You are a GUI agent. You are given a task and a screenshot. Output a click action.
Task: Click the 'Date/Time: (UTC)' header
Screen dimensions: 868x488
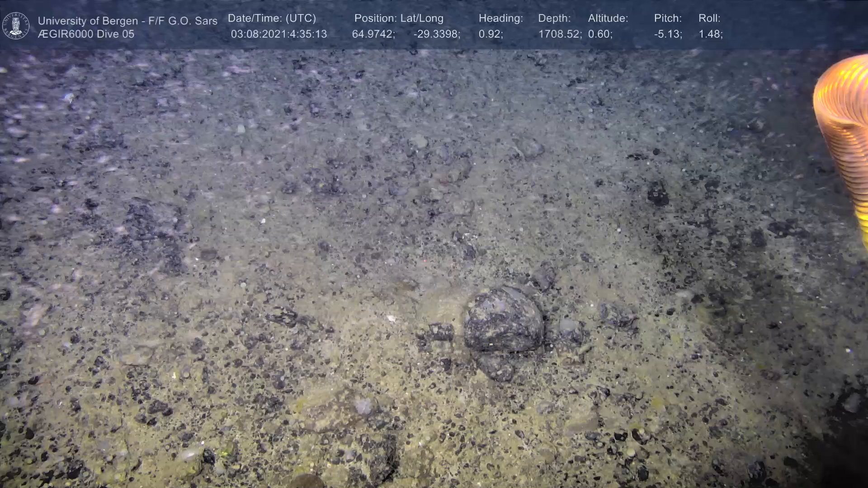tap(272, 19)
